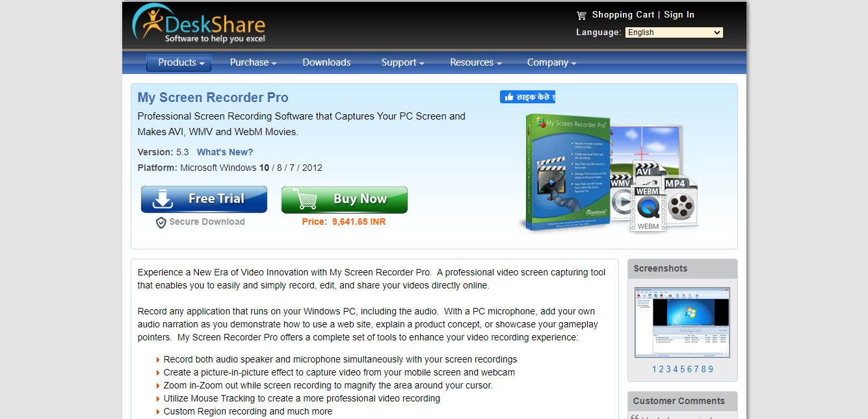This screenshot has width=868, height=419.
Task: Click the Buy Now button
Action: [345, 199]
